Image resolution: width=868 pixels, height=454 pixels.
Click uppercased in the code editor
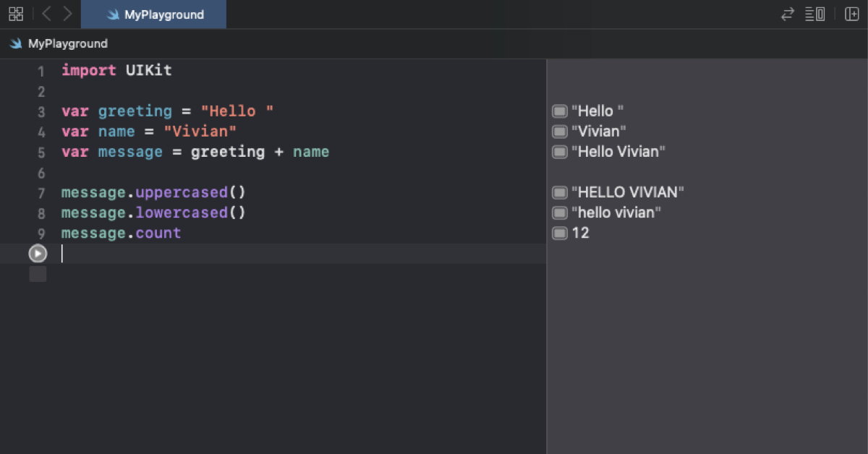182,192
